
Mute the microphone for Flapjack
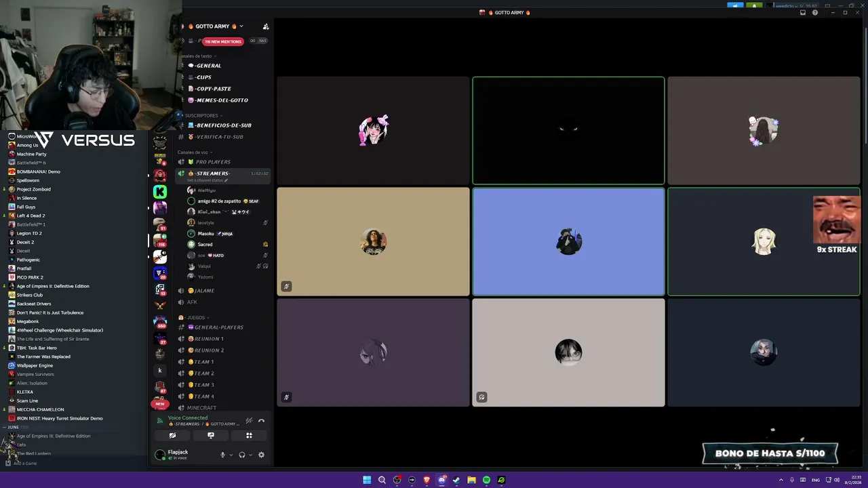click(222, 455)
